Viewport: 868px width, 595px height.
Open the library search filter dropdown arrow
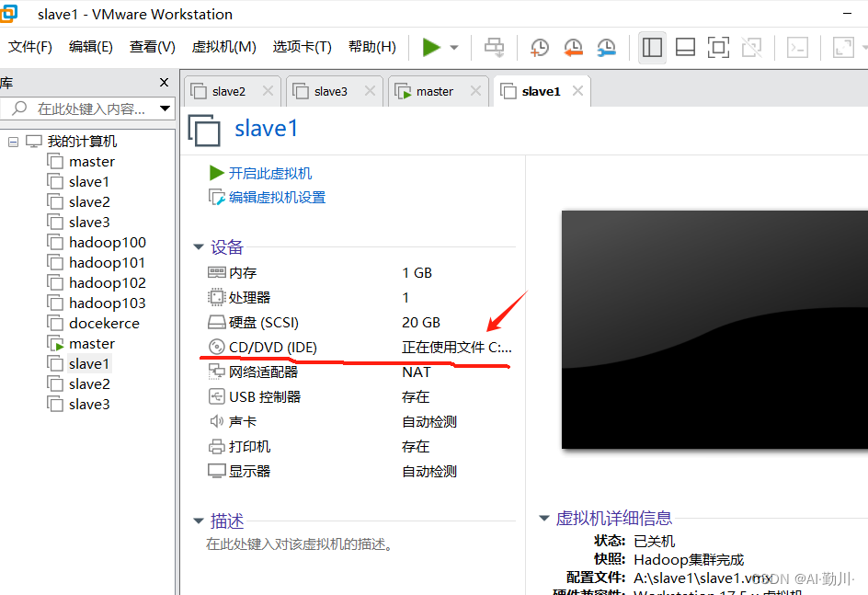(x=165, y=109)
